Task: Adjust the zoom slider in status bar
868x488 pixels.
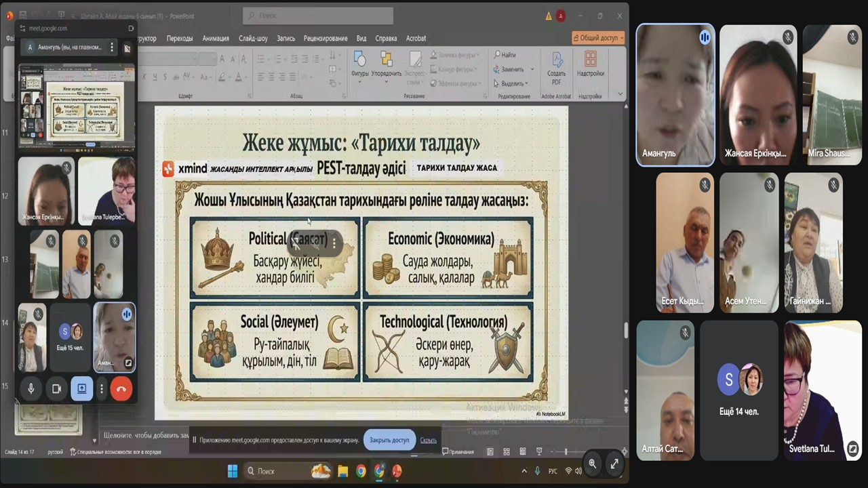Action: click(x=566, y=451)
